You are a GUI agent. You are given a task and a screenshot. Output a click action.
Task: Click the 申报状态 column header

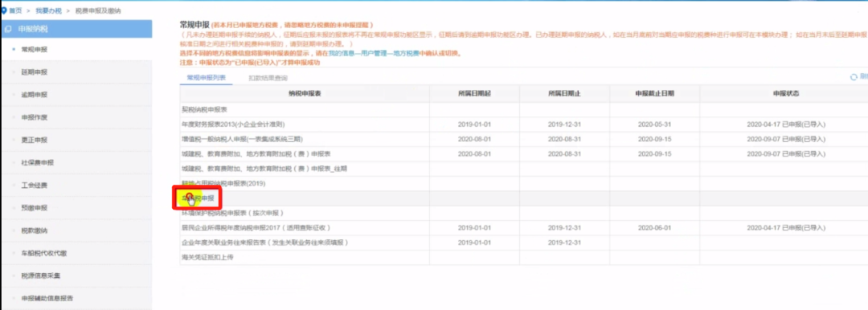click(786, 94)
